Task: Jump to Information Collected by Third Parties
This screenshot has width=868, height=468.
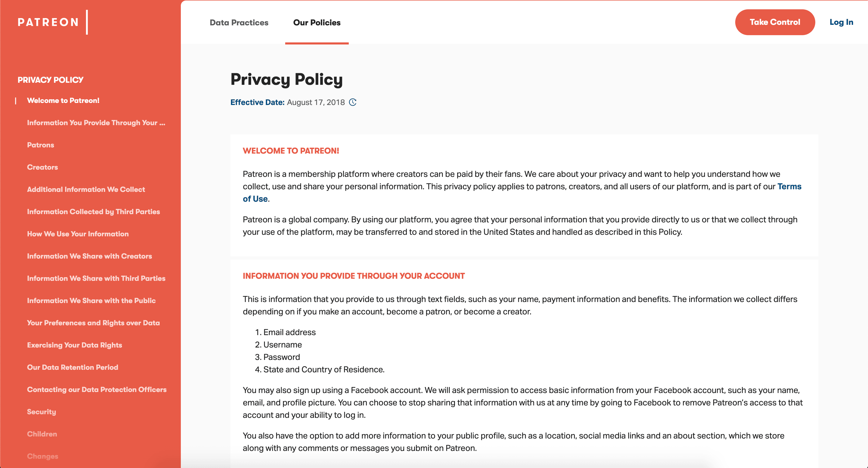Action: pyautogui.click(x=93, y=212)
